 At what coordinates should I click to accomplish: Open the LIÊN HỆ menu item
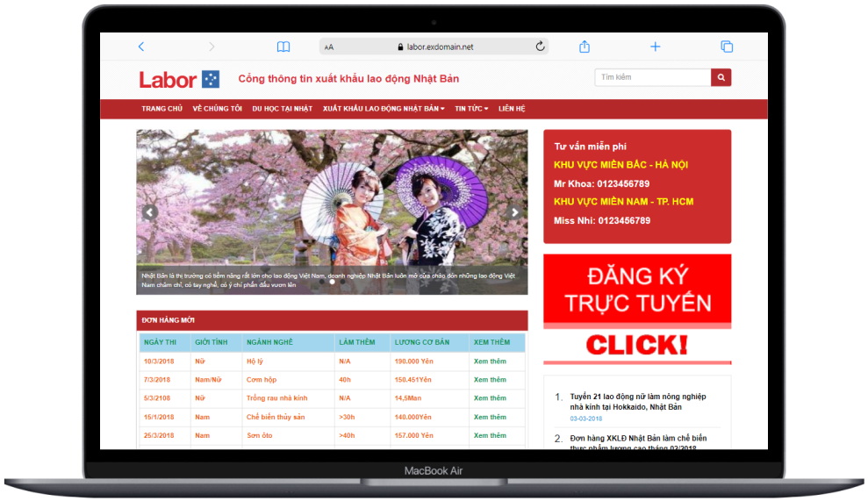(x=512, y=109)
